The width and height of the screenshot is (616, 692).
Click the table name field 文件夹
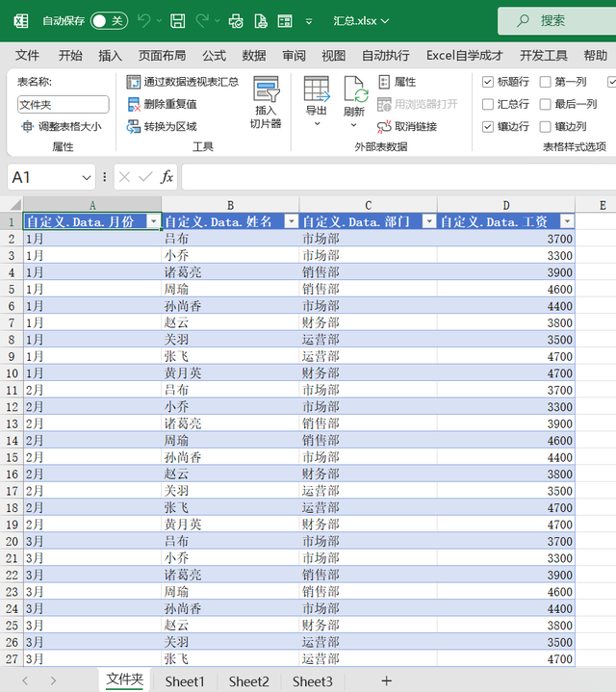click(x=64, y=105)
